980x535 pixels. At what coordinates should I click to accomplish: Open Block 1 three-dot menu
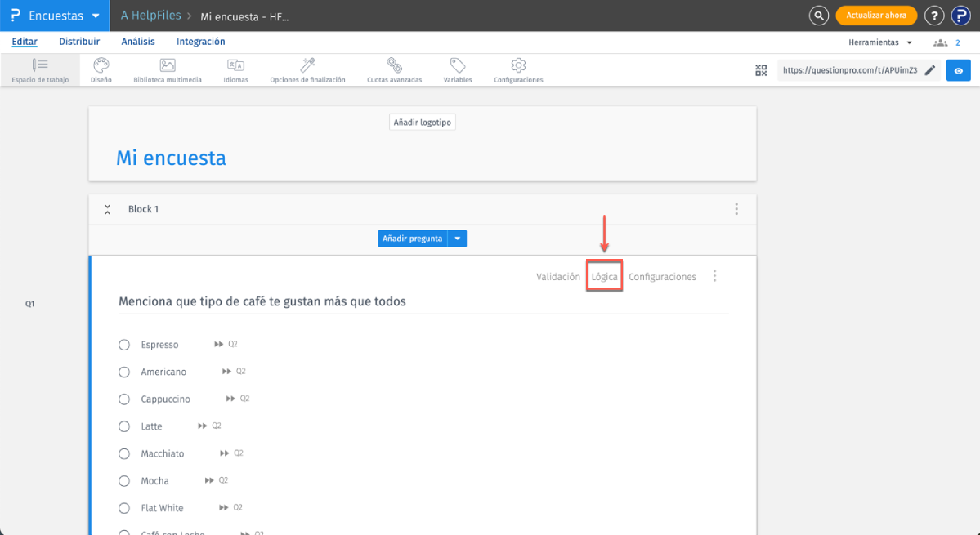click(x=736, y=209)
